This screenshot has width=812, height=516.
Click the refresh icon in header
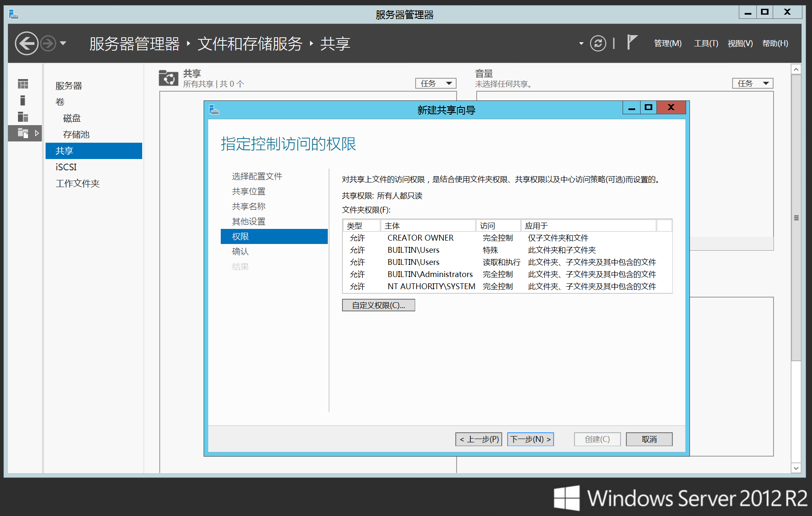click(x=598, y=43)
